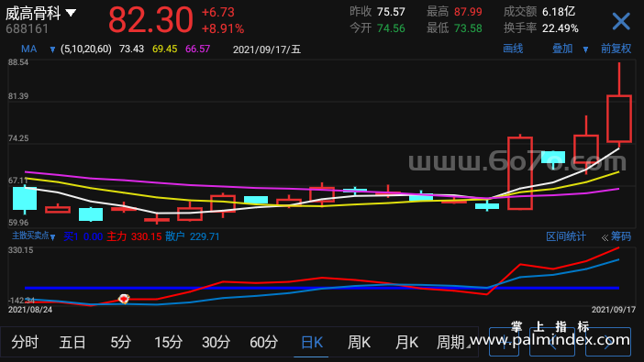Click the right arrow navigation button

[608, 342]
